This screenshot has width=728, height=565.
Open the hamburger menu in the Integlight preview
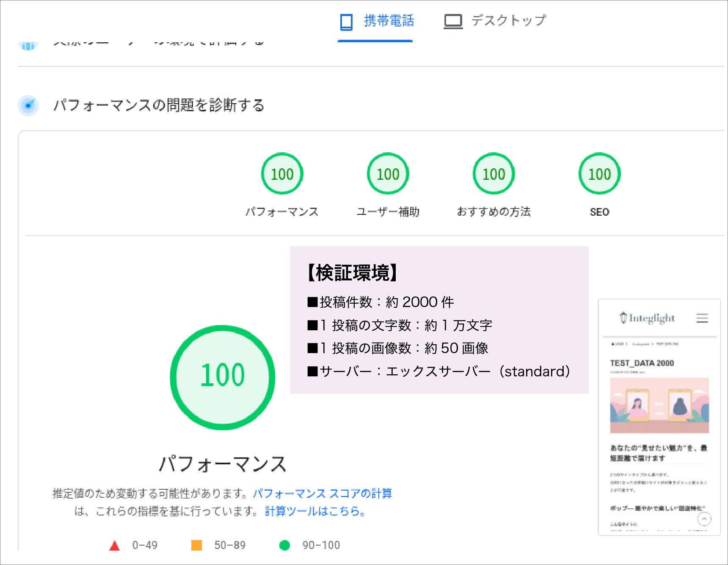[x=702, y=318]
